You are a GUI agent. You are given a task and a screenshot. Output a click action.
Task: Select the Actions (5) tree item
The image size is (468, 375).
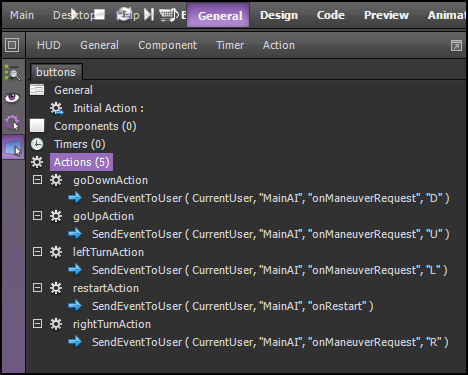coord(82,162)
